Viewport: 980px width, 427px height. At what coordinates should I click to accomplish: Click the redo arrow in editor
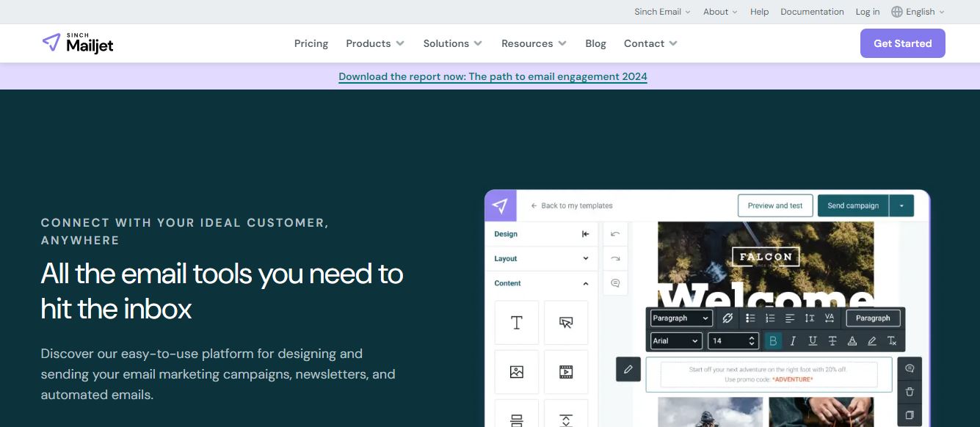click(x=615, y=258)
